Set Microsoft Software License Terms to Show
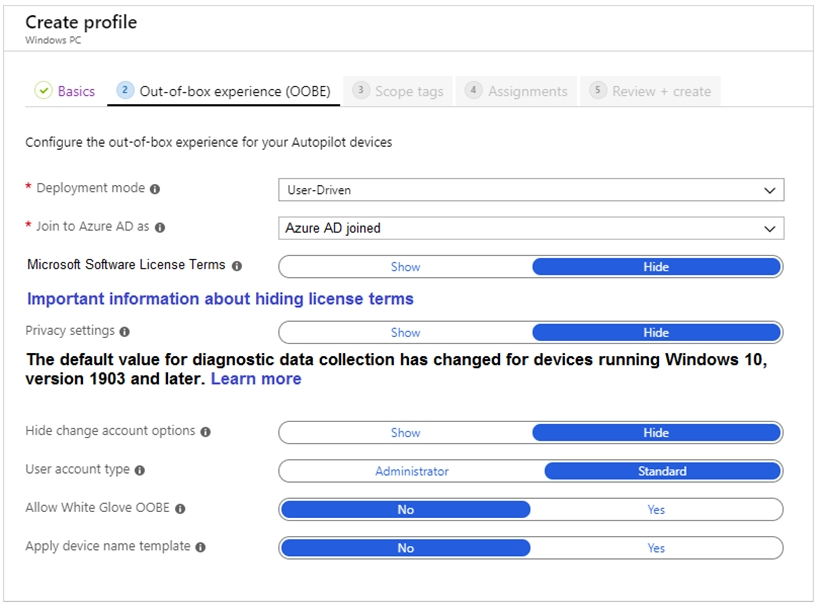The height and width of the screenshot is (608, 820). click(x=405, y=267)
